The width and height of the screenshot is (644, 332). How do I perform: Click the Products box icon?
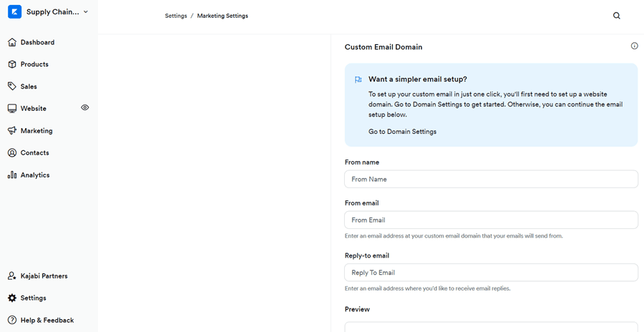click(x=12, y=64)
